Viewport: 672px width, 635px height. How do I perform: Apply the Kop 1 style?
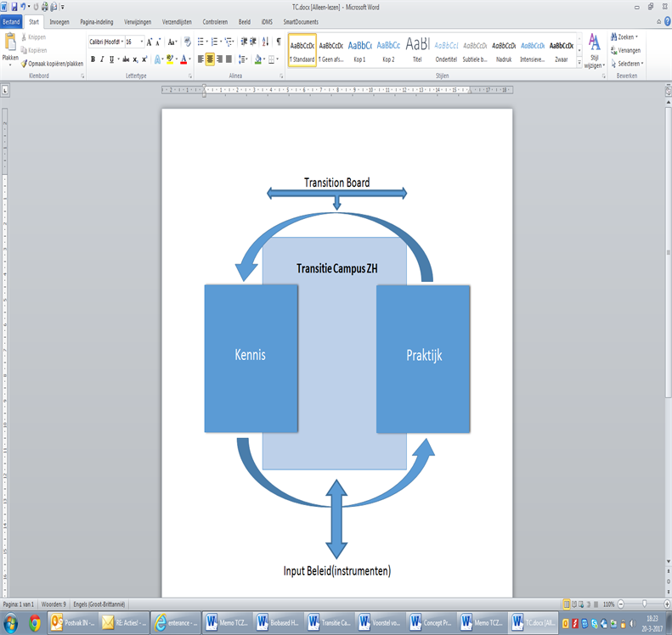(359, 50)
